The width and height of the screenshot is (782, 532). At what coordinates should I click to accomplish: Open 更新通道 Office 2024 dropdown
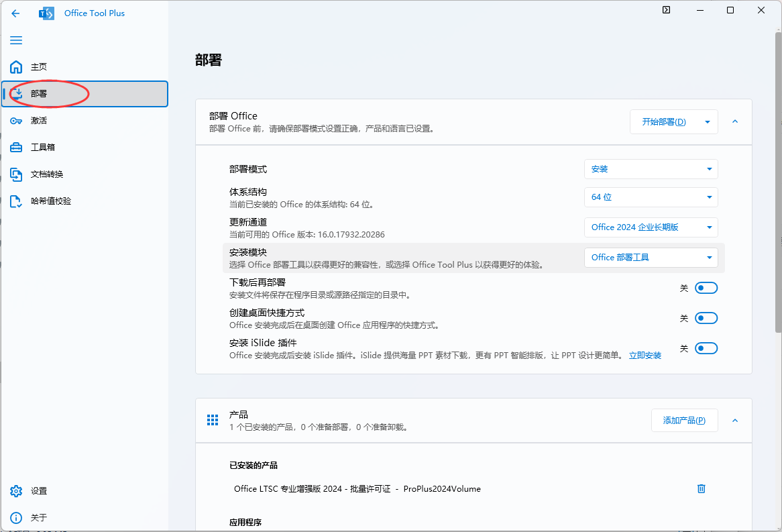651,227
